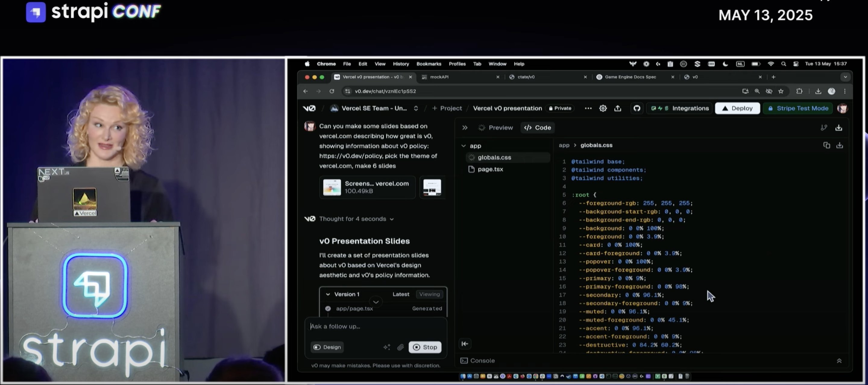Click the v0.dev address bar URL

[385, 91]
